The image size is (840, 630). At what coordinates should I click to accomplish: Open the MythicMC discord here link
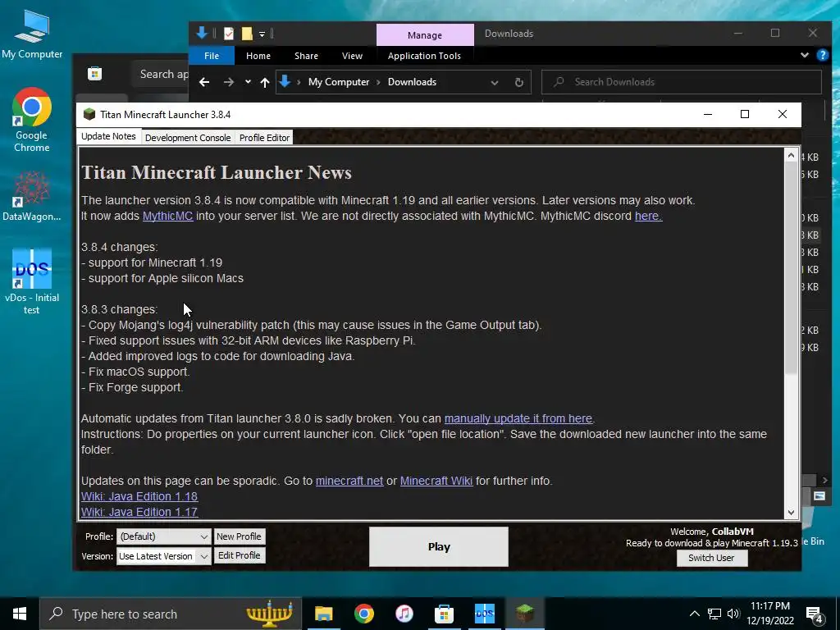click(x=649, y=216)
